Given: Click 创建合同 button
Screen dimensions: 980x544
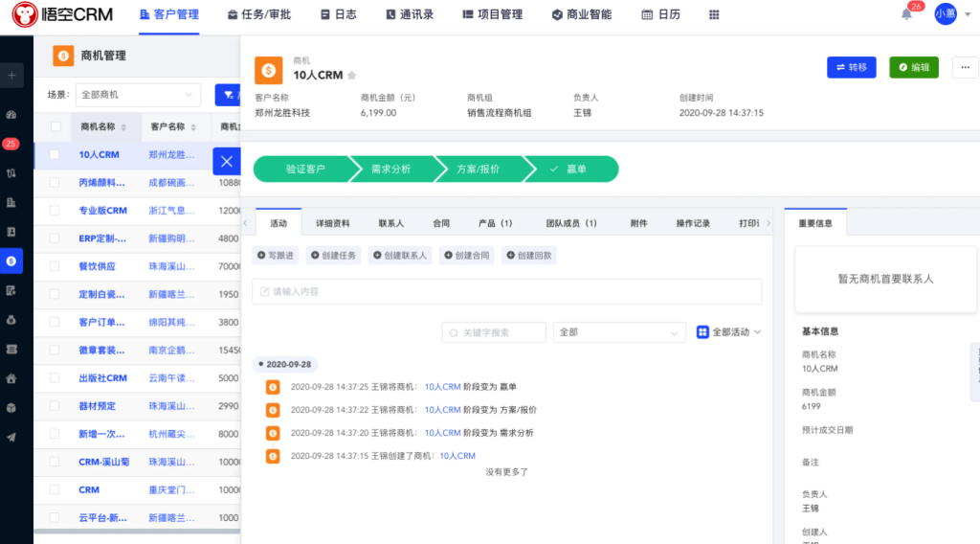Looking at the screenshot, I should click(x=467, y=255).
